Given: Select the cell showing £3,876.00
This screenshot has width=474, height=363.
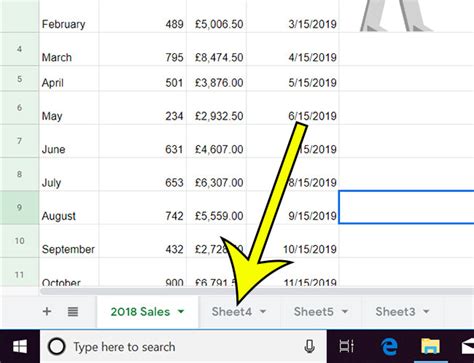Looking at the screenshot, I should coord(217,79).
